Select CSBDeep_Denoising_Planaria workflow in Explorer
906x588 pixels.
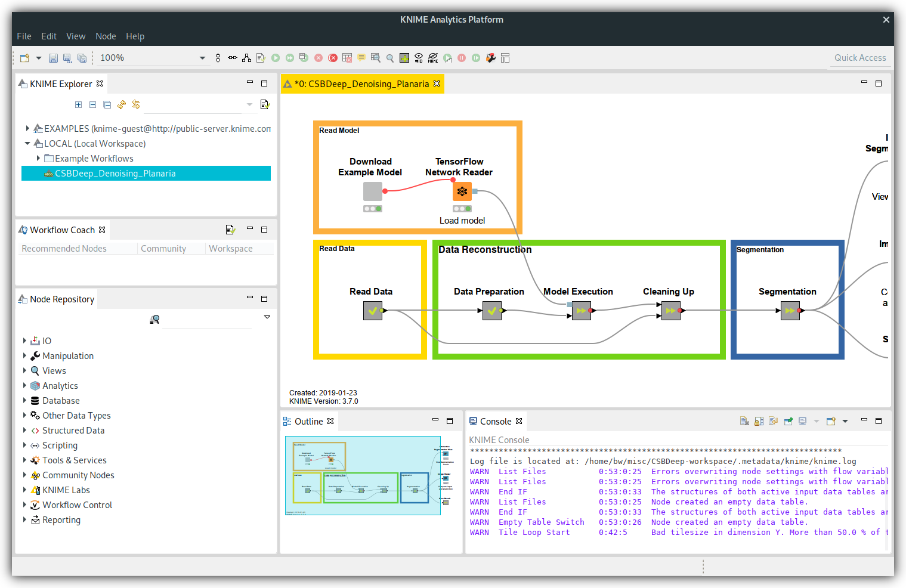click(x=115, y=174)
